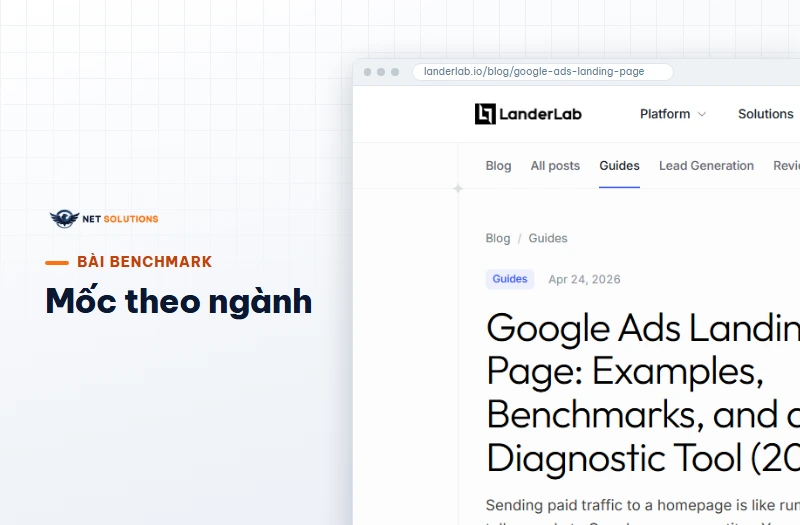Select the Blog tab
The height and width of the screenshot is (525, 800).
(x=498, y=166)
